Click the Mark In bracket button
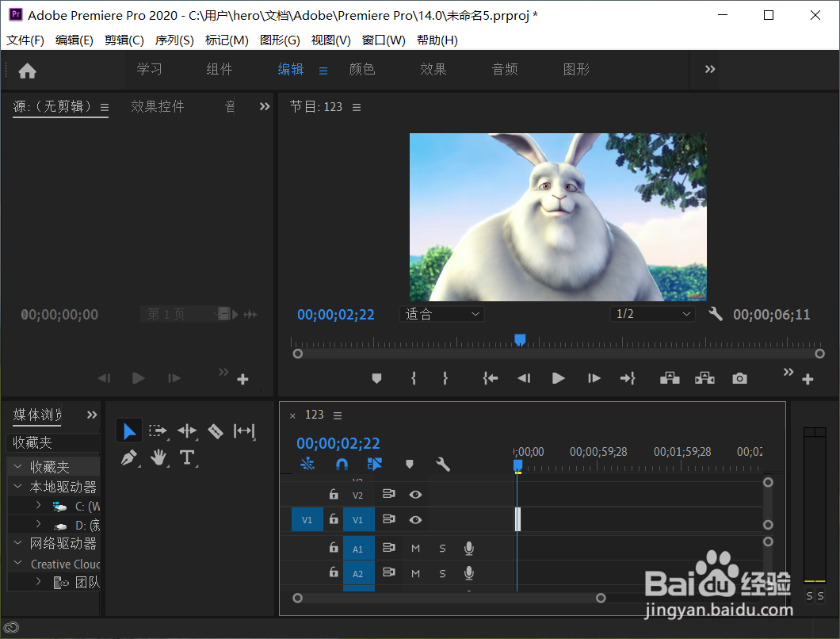 pyautogui.click(x=414, y=378)
